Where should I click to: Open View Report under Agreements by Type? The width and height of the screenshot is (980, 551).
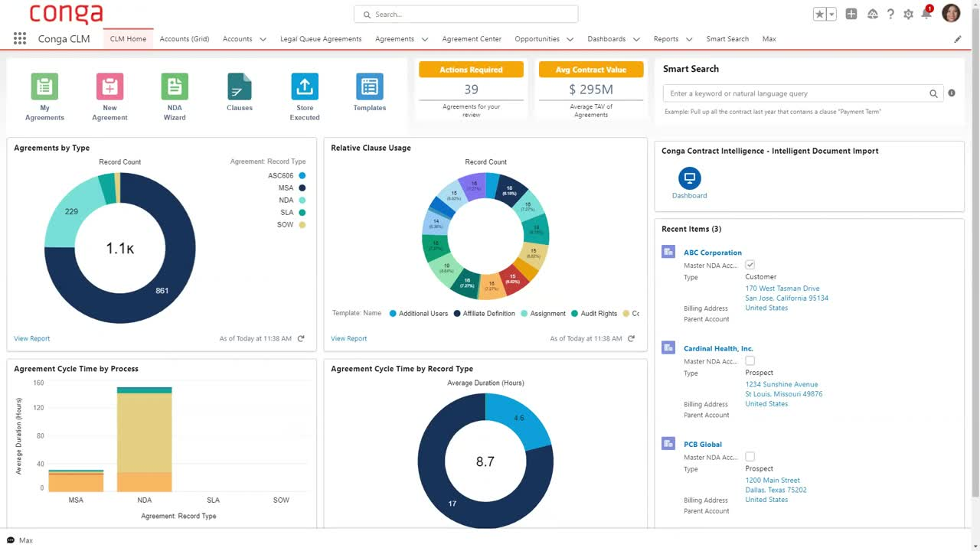pyautogui.click(x=31, y=338)
